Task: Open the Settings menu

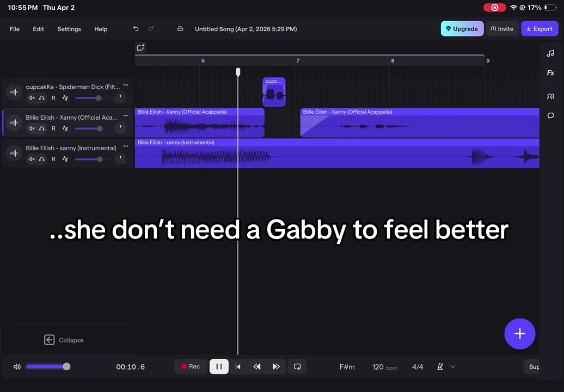Action: [x=69, y=29]
